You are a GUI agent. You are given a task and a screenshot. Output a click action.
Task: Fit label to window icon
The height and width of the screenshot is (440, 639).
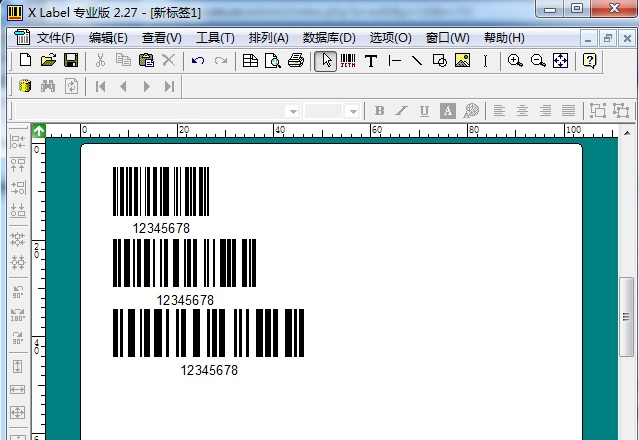pos(560,61)
